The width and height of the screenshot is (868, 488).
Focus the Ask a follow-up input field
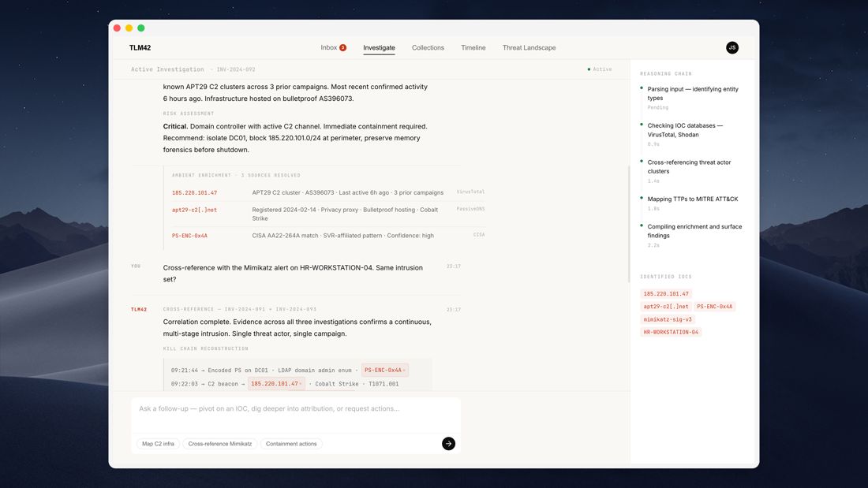(x=296, y=415)
